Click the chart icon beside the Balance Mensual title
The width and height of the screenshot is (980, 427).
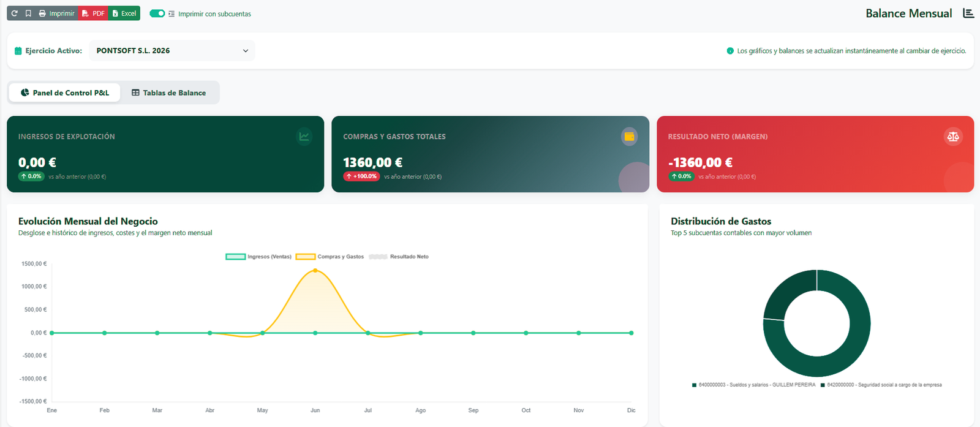(968, 13)
